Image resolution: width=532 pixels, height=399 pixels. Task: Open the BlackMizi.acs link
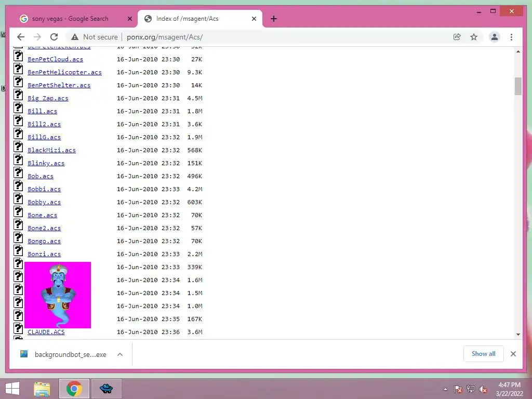[51, 150]
